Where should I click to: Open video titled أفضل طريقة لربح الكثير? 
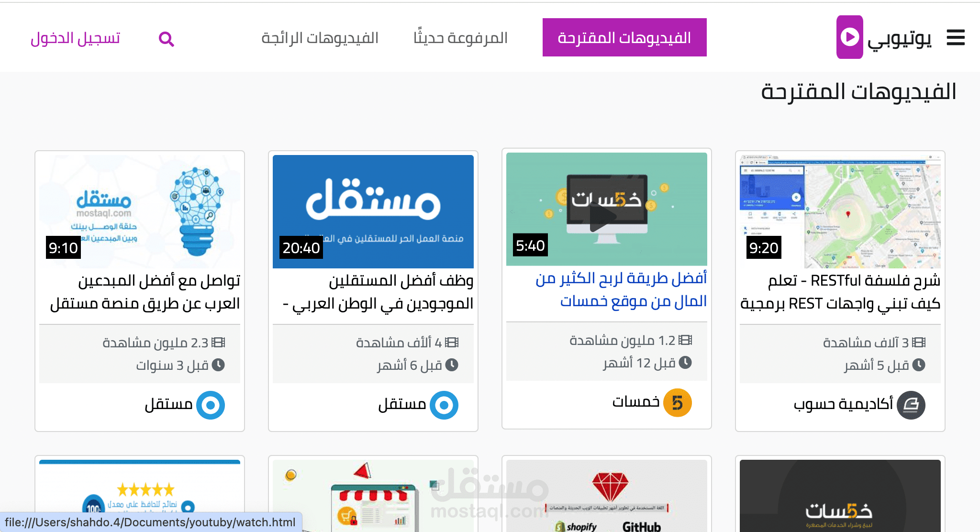click(x=621, y=289)
